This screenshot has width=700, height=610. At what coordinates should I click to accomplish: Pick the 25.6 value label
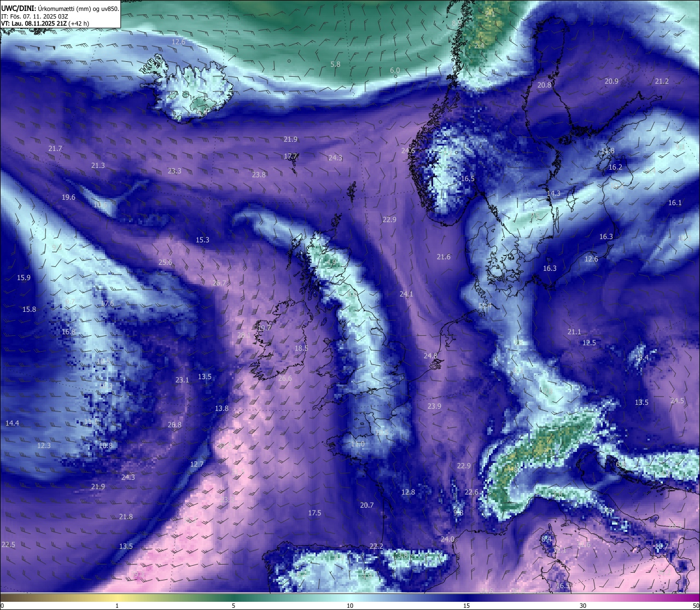point(165,262)
